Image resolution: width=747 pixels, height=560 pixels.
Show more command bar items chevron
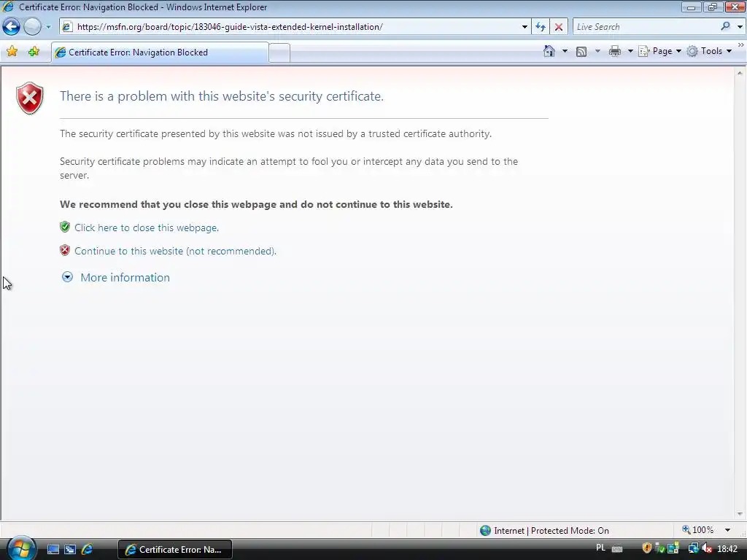(741, 44)
